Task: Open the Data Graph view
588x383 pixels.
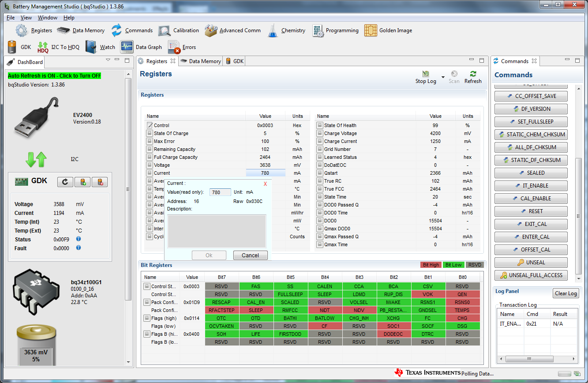Action: 127,47
